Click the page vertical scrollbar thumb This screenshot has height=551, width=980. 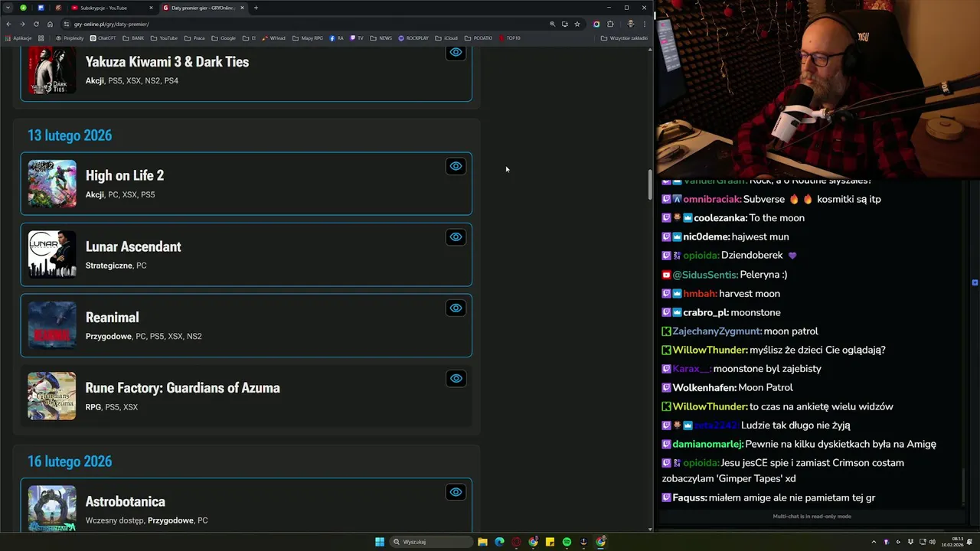click(x=650, y=184)
